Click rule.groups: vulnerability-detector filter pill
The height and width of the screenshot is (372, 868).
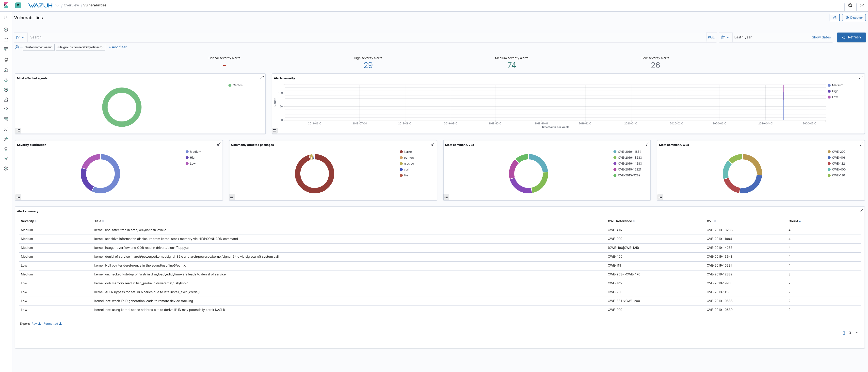click(x=80, y=47)
